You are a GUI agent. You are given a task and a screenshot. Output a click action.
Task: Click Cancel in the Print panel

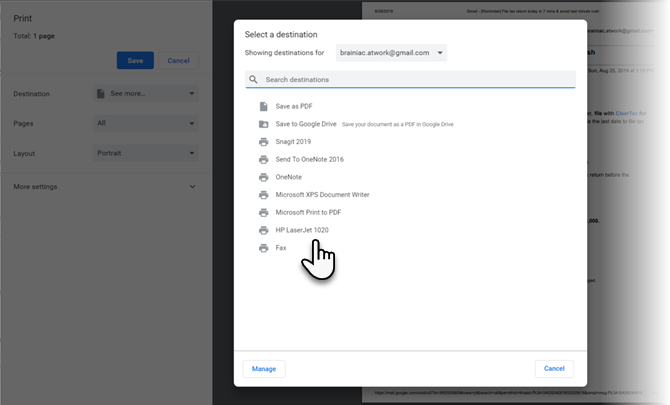179,61
